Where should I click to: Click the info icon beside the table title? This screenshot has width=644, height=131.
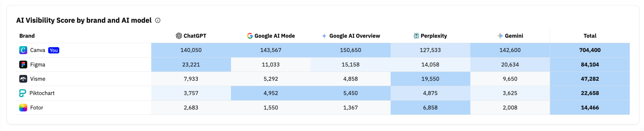click(x=158, y=20)
